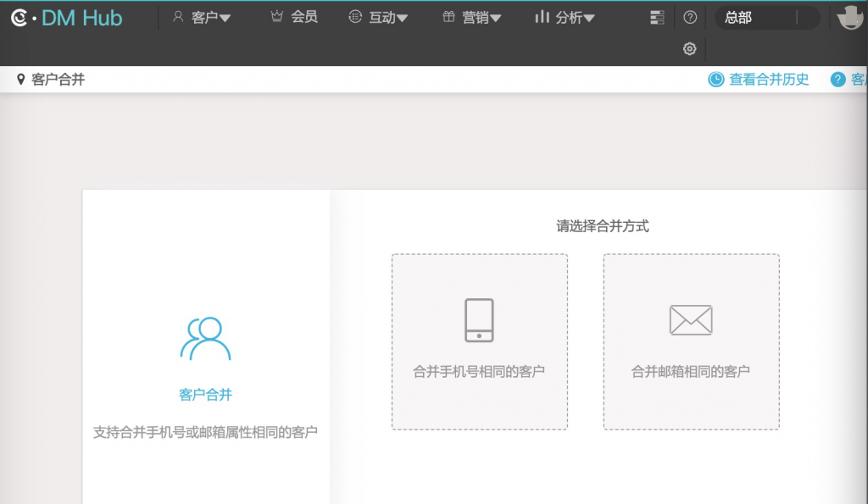Click the 客户合并 breadcrumb title
The image size is (868, 504).
point(58,80)
